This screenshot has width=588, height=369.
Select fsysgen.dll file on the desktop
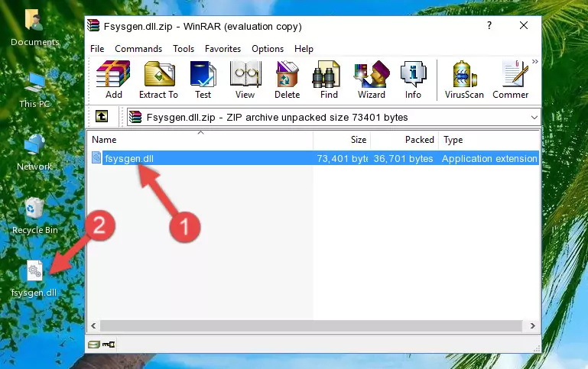(34, 279)
